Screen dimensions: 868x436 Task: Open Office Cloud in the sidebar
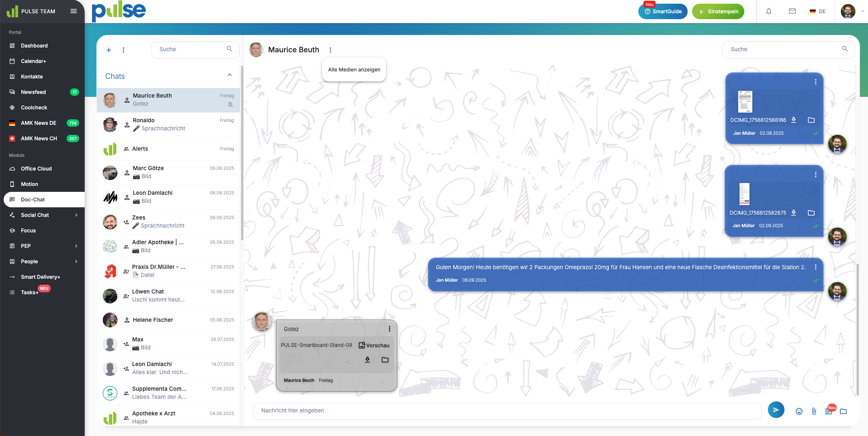click(x=36, y=169)
